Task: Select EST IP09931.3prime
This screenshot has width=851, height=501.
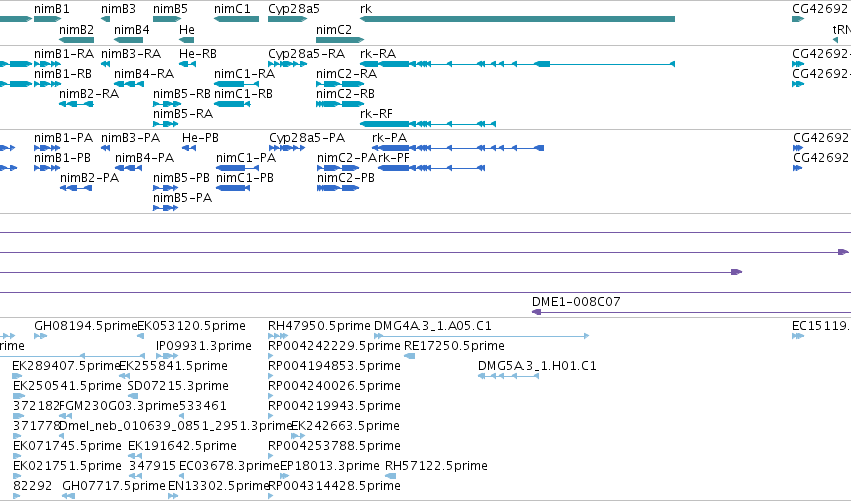Action: tap(167, 356)
